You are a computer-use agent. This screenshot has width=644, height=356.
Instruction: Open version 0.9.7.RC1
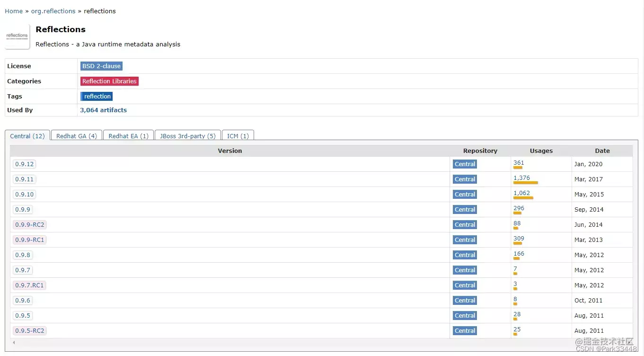(x=29, y=285)
